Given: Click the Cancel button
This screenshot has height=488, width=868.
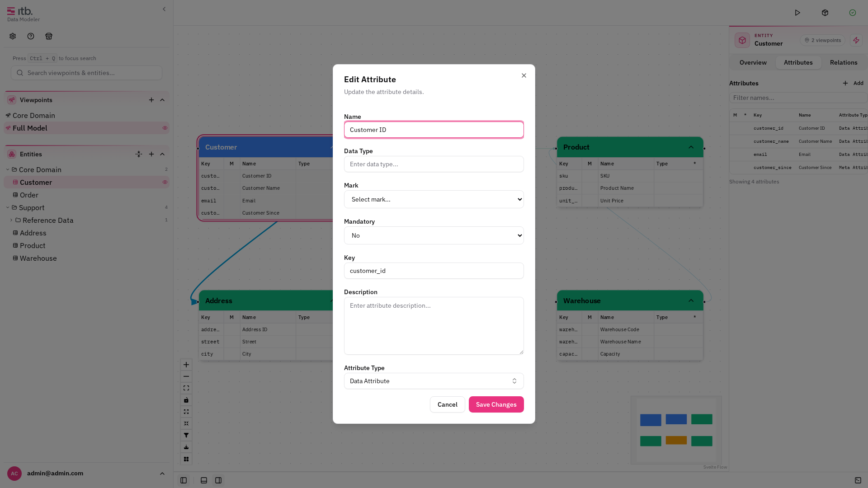Looking at the screenshot, I should (448, 404).
